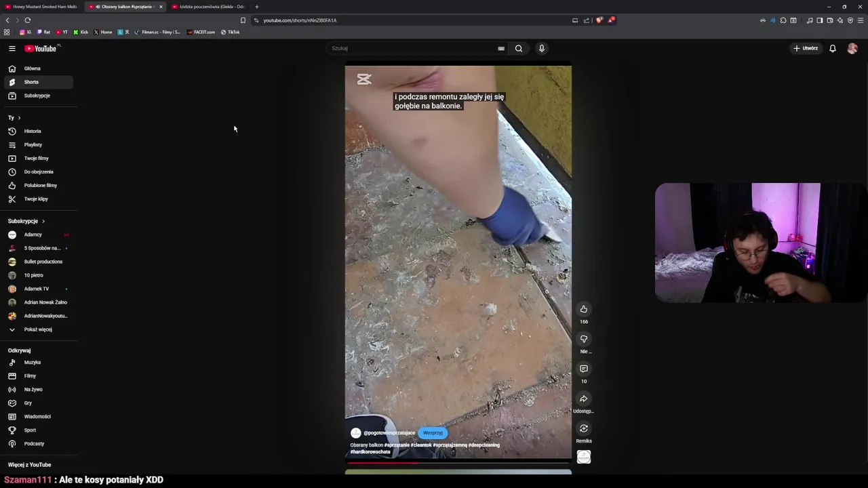Open the FACEIT.com bookmark
This screenshot has height=488, width=868.
pos(201,32)
